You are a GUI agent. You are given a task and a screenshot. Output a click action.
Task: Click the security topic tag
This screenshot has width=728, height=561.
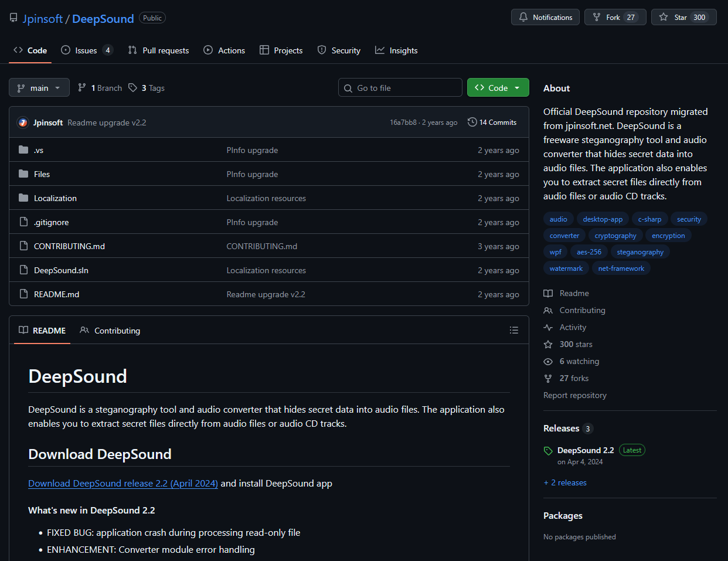pos(689,219)
